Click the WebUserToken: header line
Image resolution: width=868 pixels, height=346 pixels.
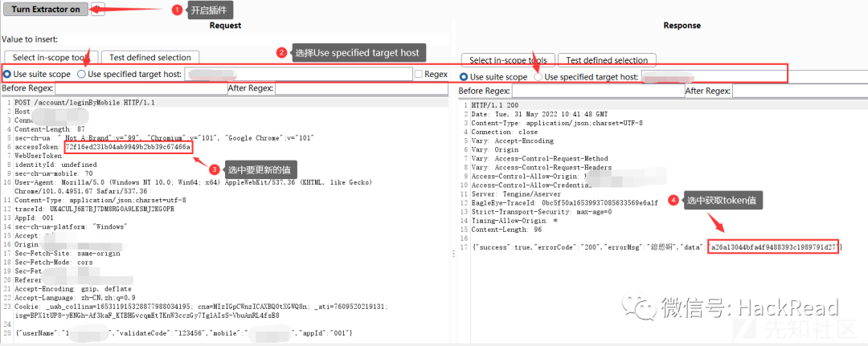click(39, 157)
